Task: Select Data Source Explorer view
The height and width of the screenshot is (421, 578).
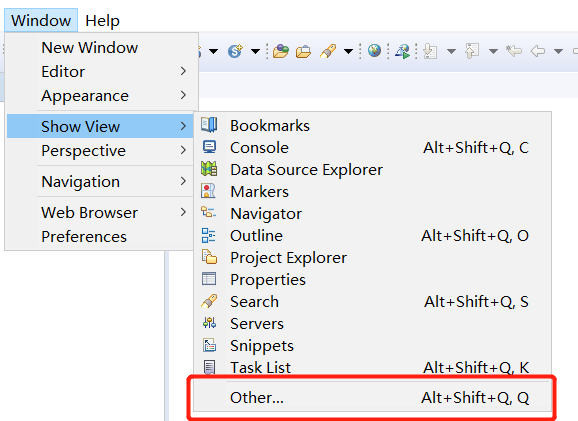Action: point(372,170)
